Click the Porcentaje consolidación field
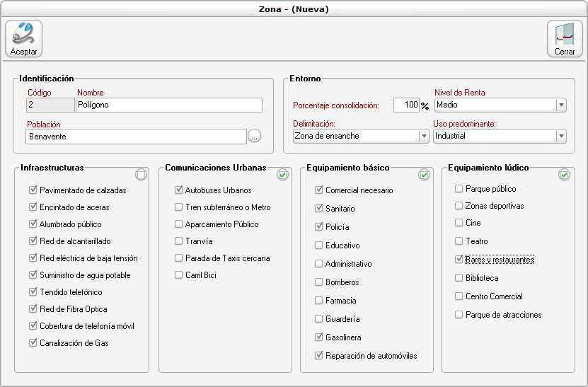The height and width of the screenshot is (387, 588). tap(406, 105)
